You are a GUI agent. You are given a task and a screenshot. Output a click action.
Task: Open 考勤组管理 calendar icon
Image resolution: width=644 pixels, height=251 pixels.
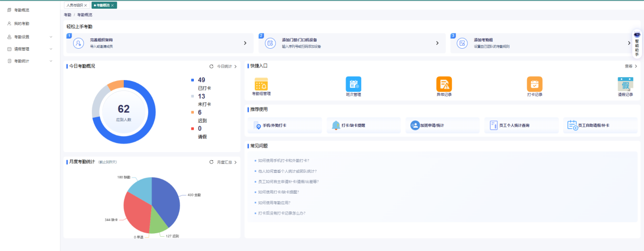[261, 84]
